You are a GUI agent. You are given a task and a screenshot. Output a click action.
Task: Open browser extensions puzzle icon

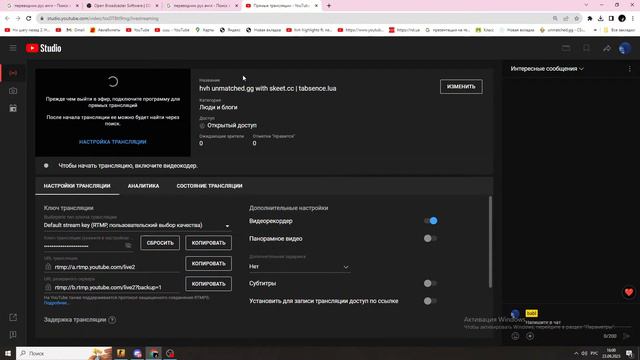[589, 18]
